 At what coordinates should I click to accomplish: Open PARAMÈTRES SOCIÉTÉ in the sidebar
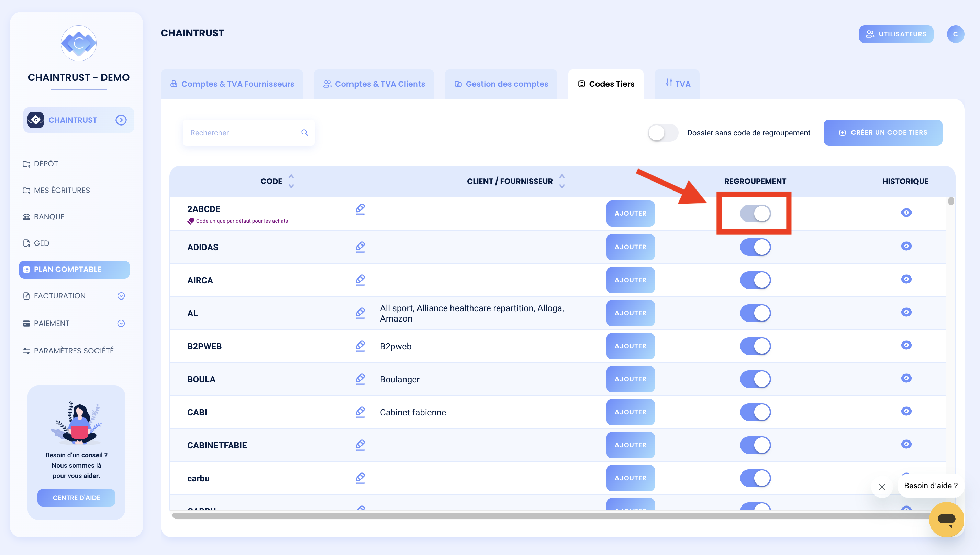click(69, 351)
